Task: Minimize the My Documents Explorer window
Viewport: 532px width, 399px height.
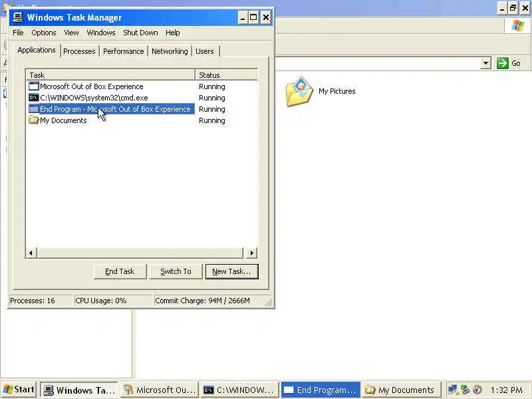Action: (502, 8)
